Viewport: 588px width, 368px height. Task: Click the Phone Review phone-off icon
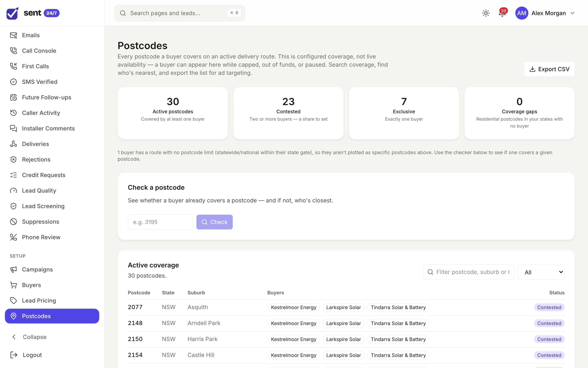point(13,237)
